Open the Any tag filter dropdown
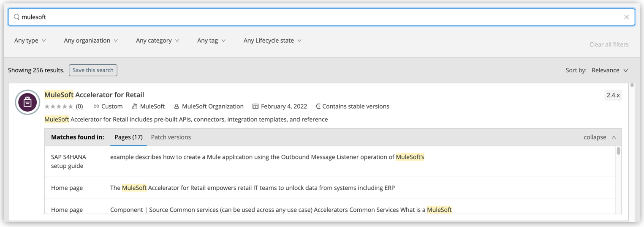644x227 pixels. (211, 41)
